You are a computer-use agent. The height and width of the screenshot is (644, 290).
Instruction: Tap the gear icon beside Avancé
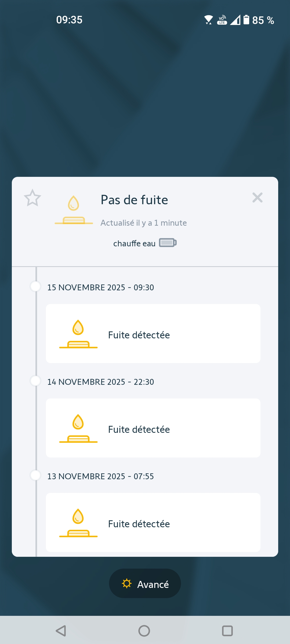(127, 584)
